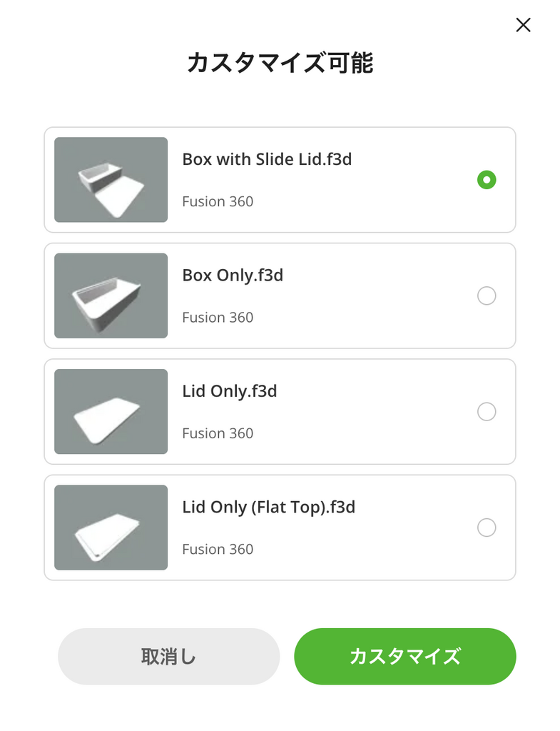Select the Box with Slide Lid radio button

pyautogui.click(x=487, y=180)
